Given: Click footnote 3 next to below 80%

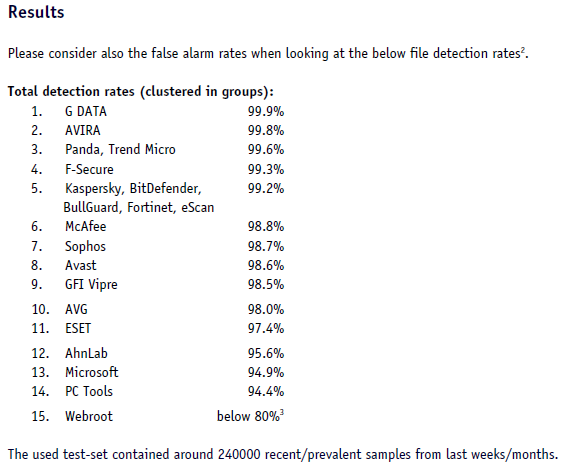Looking at the screenshot, I should point(282,413).
